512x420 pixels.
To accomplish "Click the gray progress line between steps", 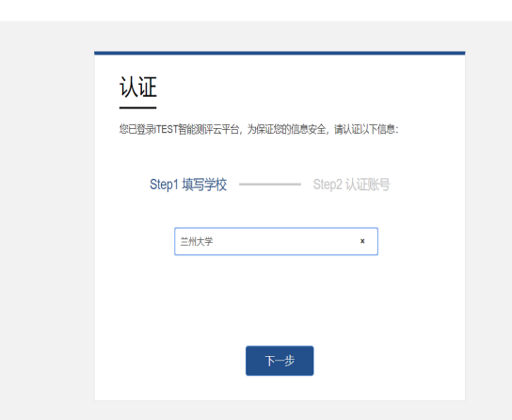I will click(x=270, y=185).
